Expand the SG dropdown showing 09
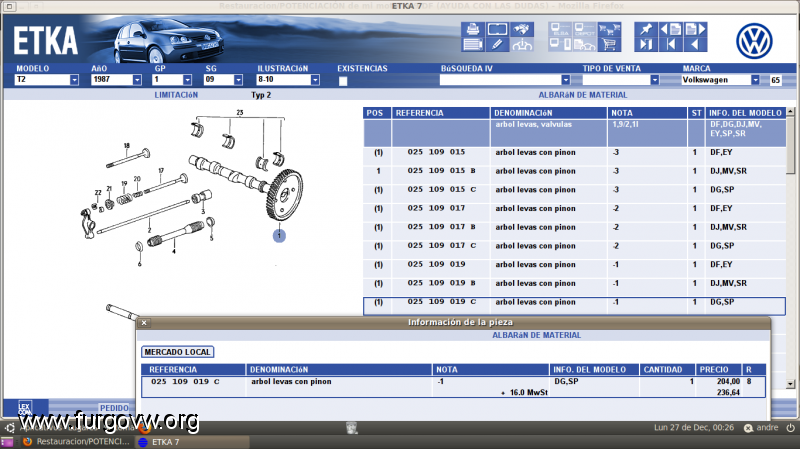 pos(238,80)
